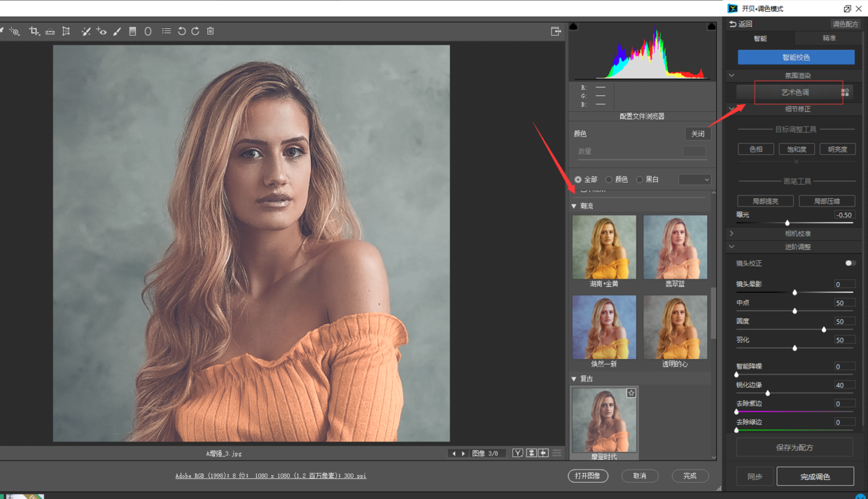Select the 翡翠蓝 preset thumbnail
868x499 pixels.
(675, 247)
